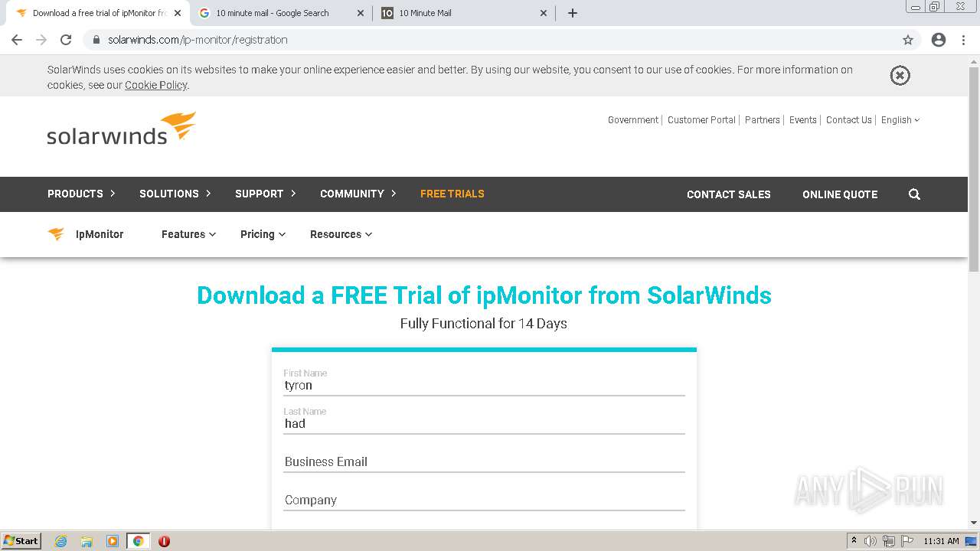Click the Chrome taskbar icon

tap(138, 541)
